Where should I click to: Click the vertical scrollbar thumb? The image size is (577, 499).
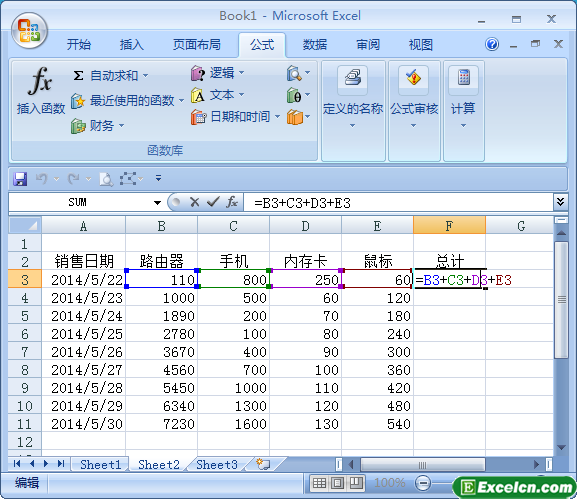coord(561,300)
